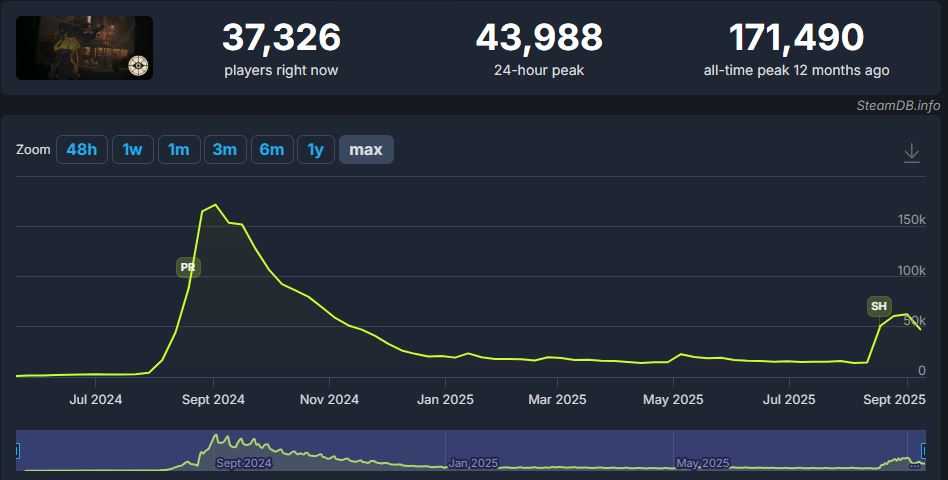Click the game thumbnail image

click(85, 48)
